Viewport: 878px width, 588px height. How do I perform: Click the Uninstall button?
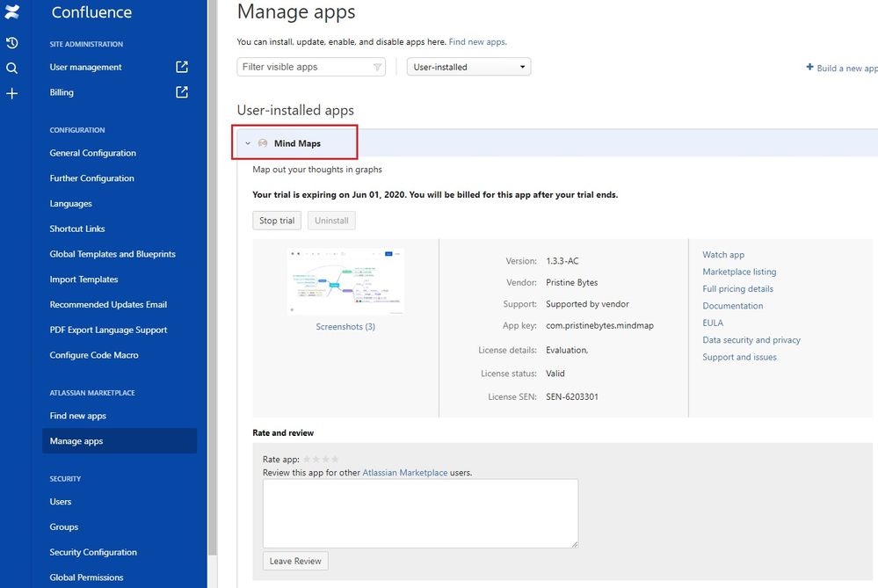tap(331, 221)
